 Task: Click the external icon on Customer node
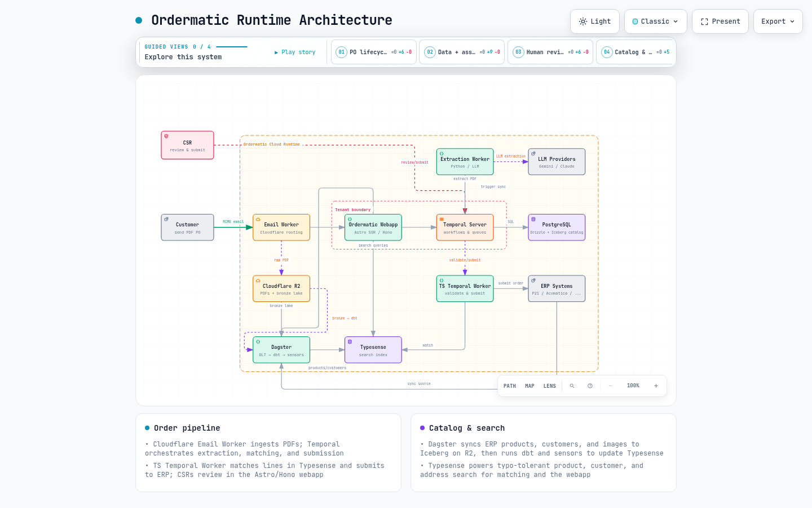[166, 219]
